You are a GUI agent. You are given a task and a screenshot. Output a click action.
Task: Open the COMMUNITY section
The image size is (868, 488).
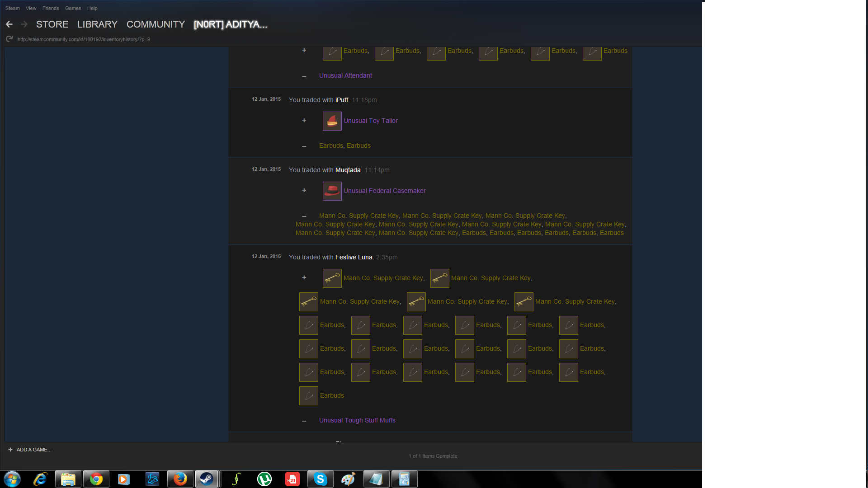tap(156, 24)
